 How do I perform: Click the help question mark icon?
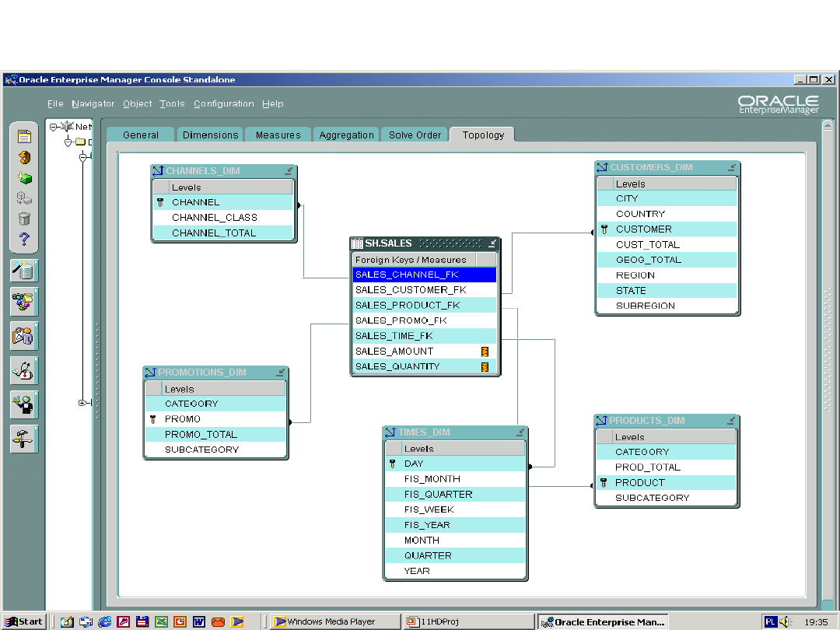(x=24, y=239)
